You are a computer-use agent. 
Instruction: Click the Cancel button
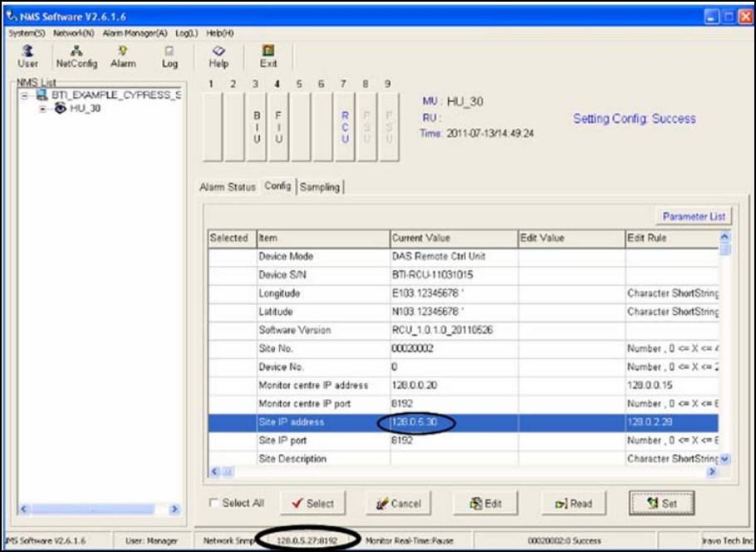click(x=398, y=503)
